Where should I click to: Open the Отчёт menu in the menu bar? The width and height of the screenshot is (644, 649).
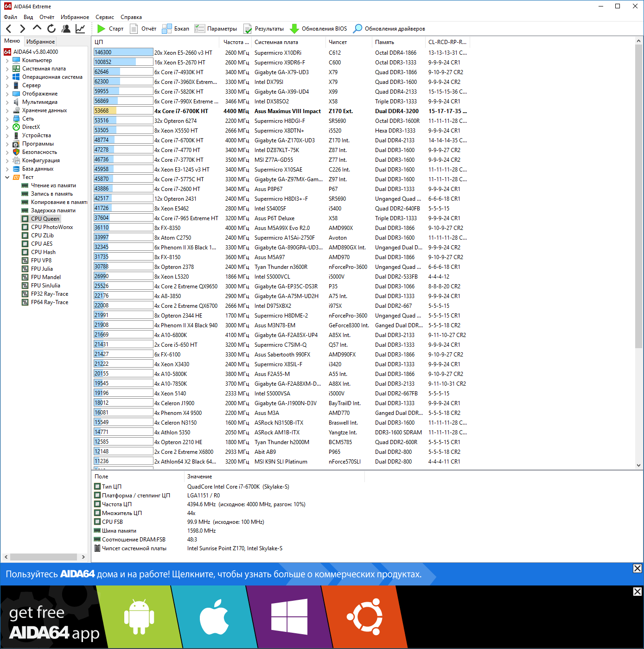click(47, 17)
